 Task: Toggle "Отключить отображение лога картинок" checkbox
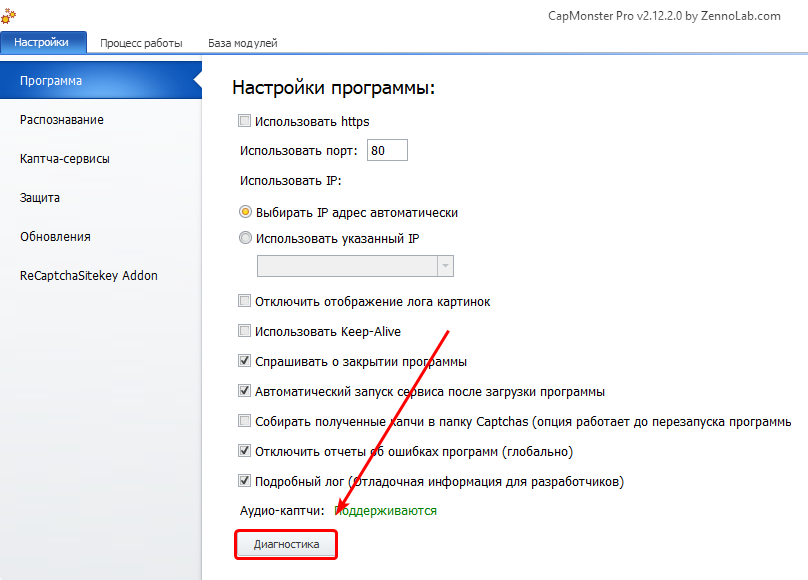click(x=245, y=301)
